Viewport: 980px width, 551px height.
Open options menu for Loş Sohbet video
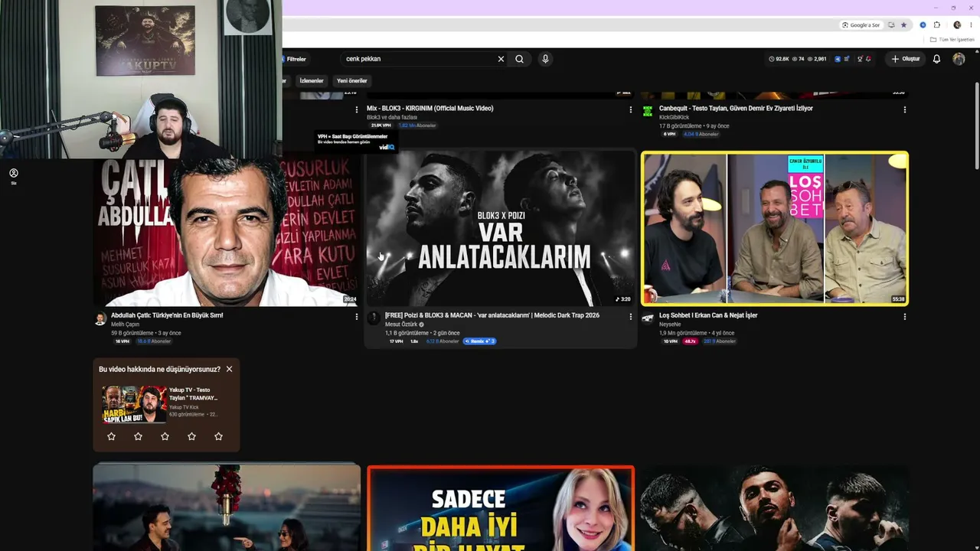pyautogui.click(x=905, y=316)
